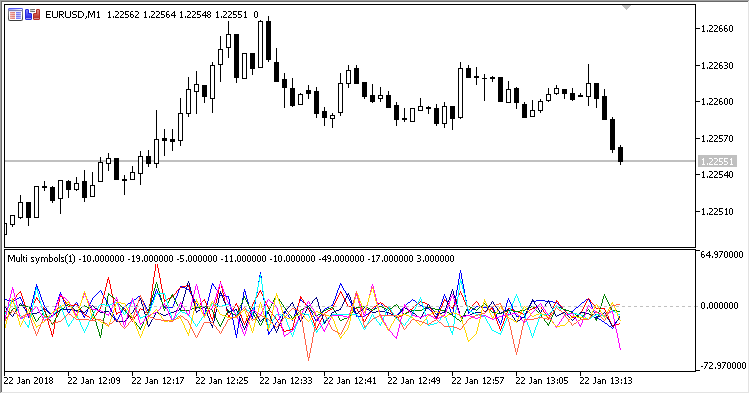
Task: Click the 64.970000 indicator scale maximum
Action: pyautogui.click(x=722, y=255)
